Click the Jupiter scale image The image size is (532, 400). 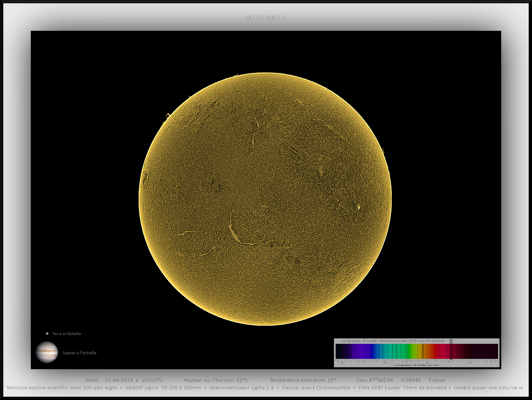click(x=47, y=352)
